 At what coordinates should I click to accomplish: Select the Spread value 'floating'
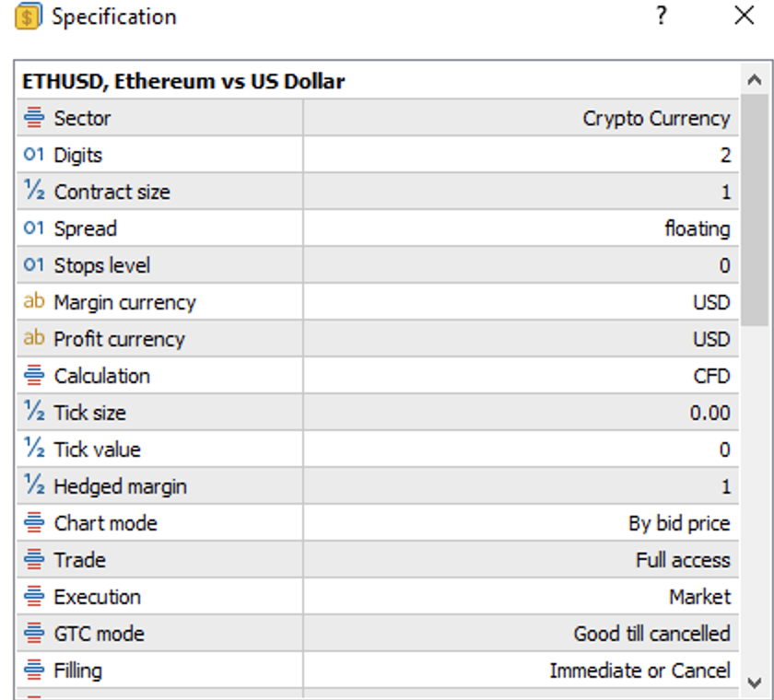(x=698, y=228)
